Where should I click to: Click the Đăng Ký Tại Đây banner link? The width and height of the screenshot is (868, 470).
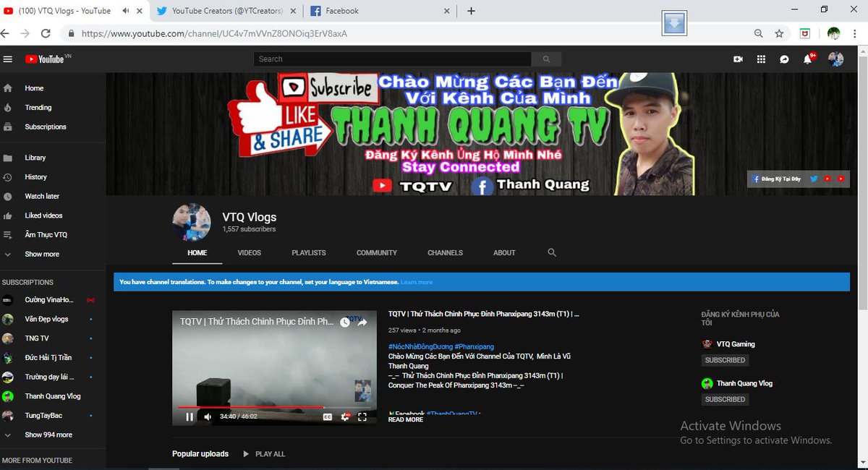(776, 179)
